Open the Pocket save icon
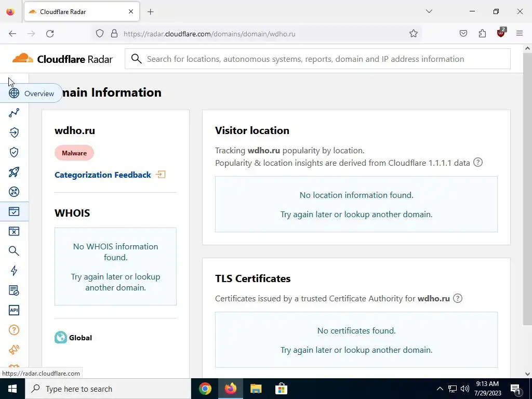The width and height of the screenshot is (532, 399). (463, 34)
